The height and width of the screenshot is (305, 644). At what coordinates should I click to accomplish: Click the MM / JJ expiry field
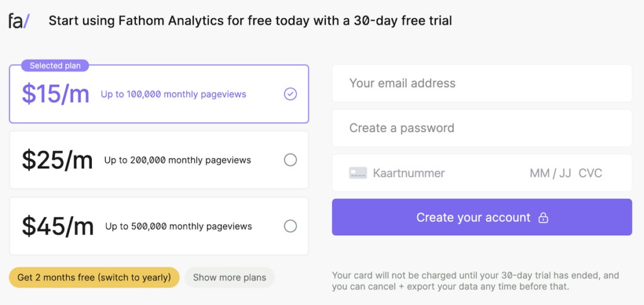pyautogui.click(x=550, y=173)
